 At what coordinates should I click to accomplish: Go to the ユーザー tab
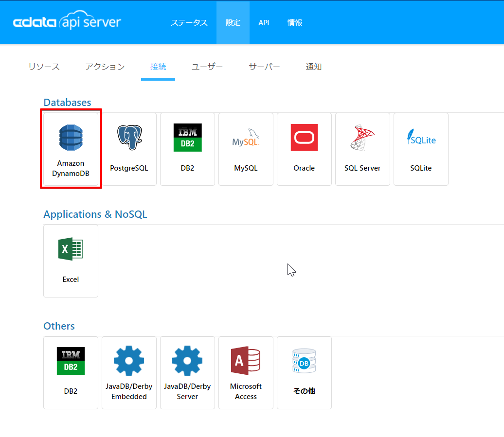(207, 67)
